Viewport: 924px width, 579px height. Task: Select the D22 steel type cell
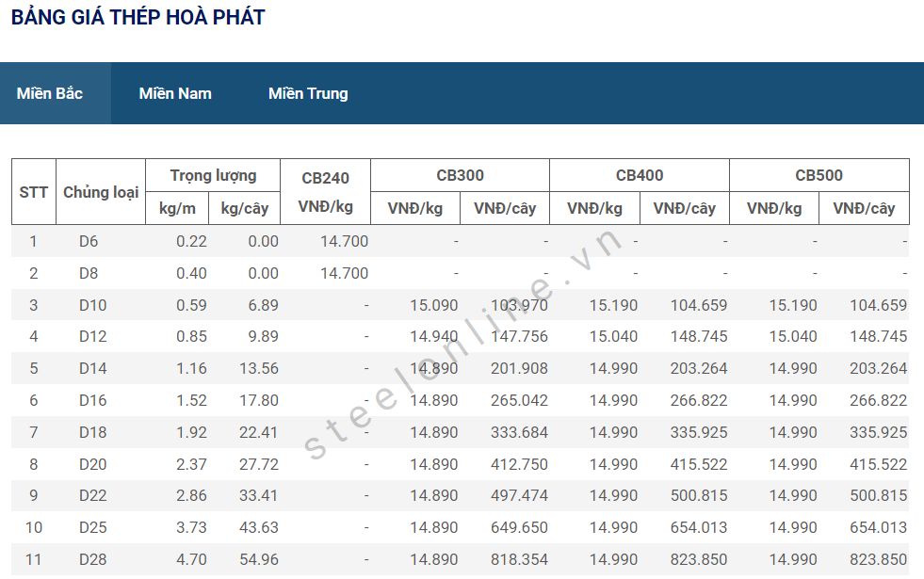tap(93, 495)
